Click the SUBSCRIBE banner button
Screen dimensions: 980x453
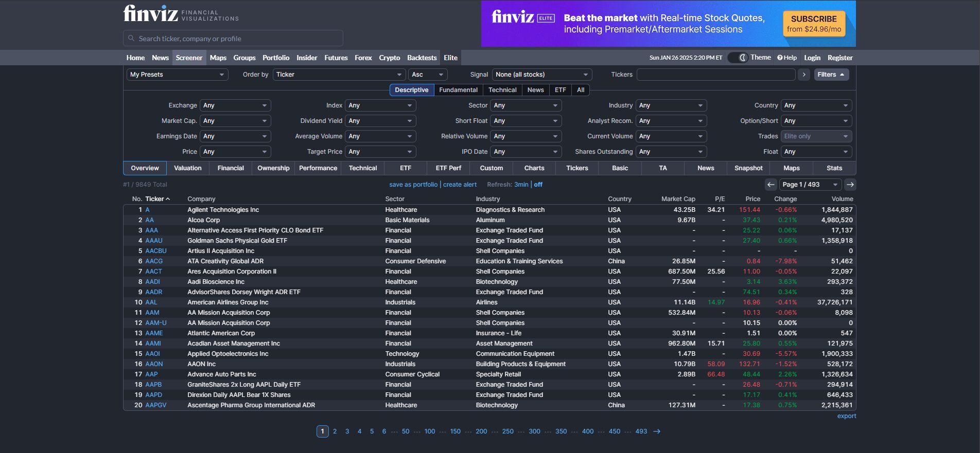click(814, 24)
